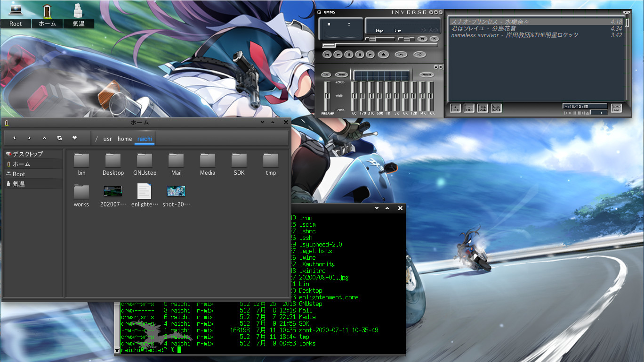Open the MISC OPTS playlist button
The height and width of the screenshot is (362, 644).
[496, 108]
